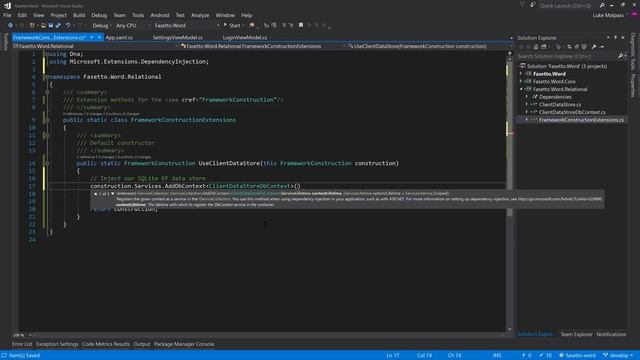This screenshot has width=640, height=360.
Task: Open the Error List panel
Action: (x=22, y=344)
